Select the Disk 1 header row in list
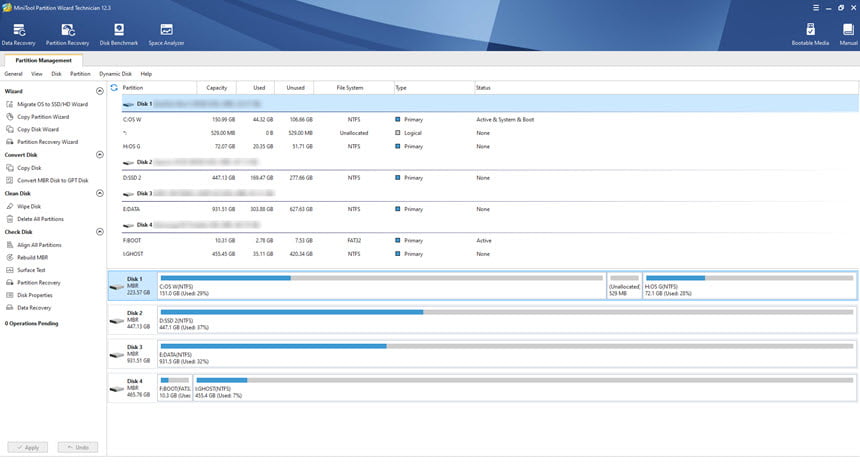This screenshot has width=860, height=466. [490, 104]
